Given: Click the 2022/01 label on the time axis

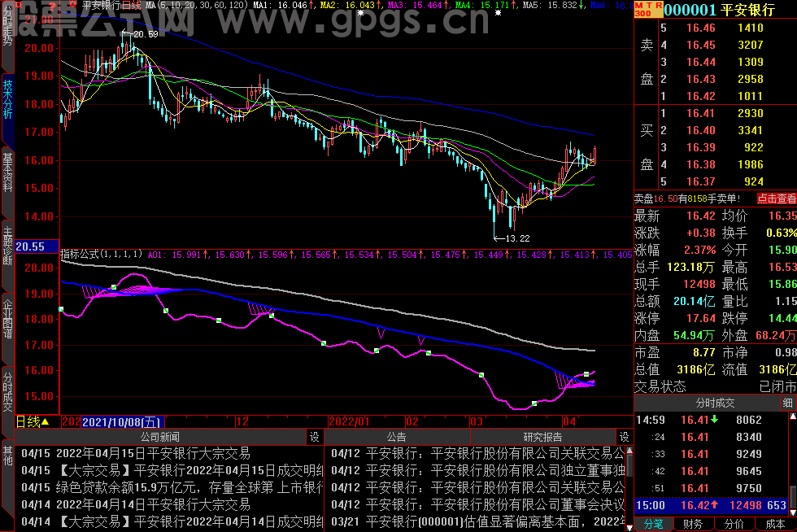Looking at the screenshot, I should [x=349, y=421].
